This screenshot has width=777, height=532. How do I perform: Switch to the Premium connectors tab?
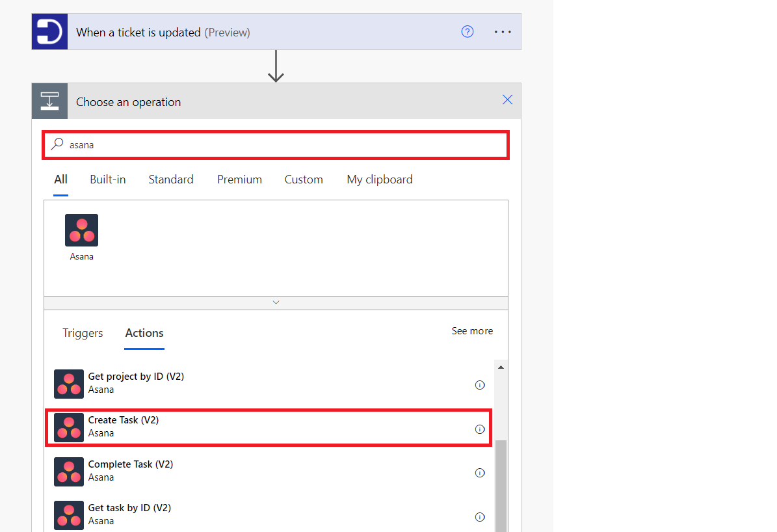tap(239, 180)
